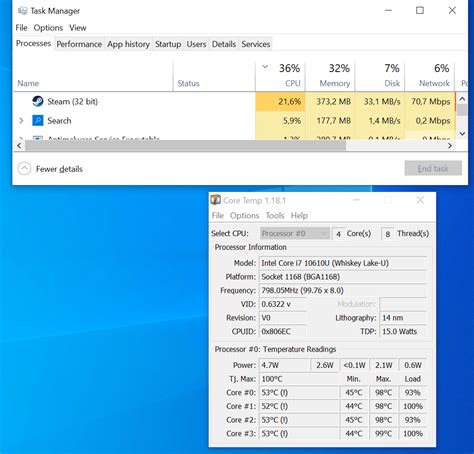
Task: Click the CPUID value 0x806EC
Action: coord(283,331)
